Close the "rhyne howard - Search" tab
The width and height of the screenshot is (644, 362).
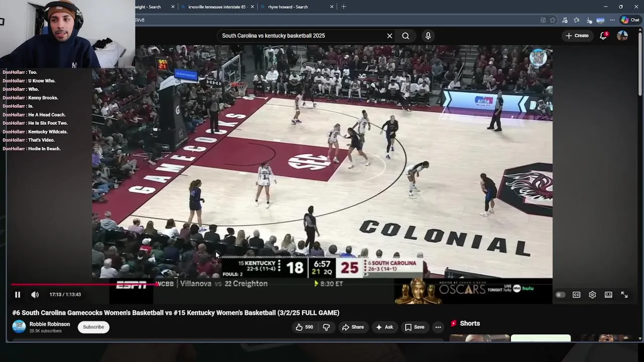click(332, 7)
